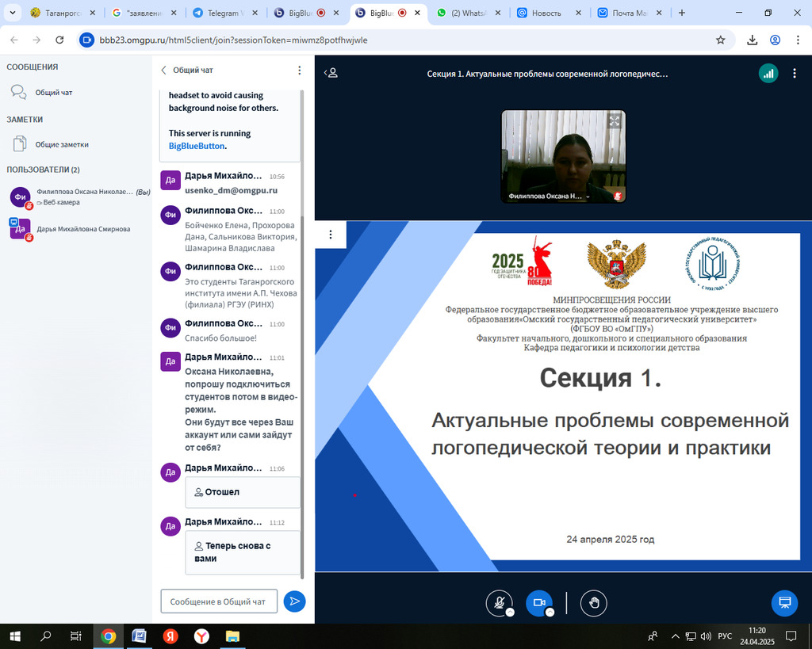The width and height of the screenshot is (812, 649).
Task: Toggle the presentation visibility button
Action: pyautogui.click(x=784, y=603)
